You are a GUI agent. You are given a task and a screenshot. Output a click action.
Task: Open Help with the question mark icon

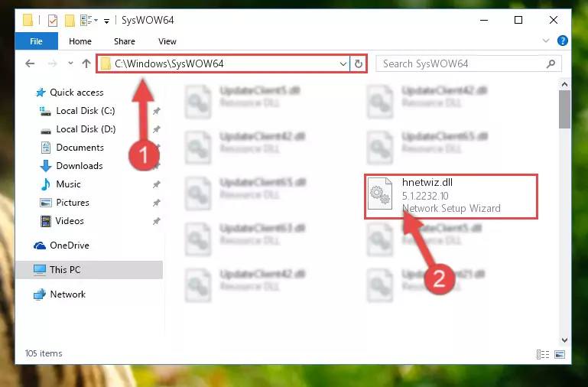[x=562, y=41]
